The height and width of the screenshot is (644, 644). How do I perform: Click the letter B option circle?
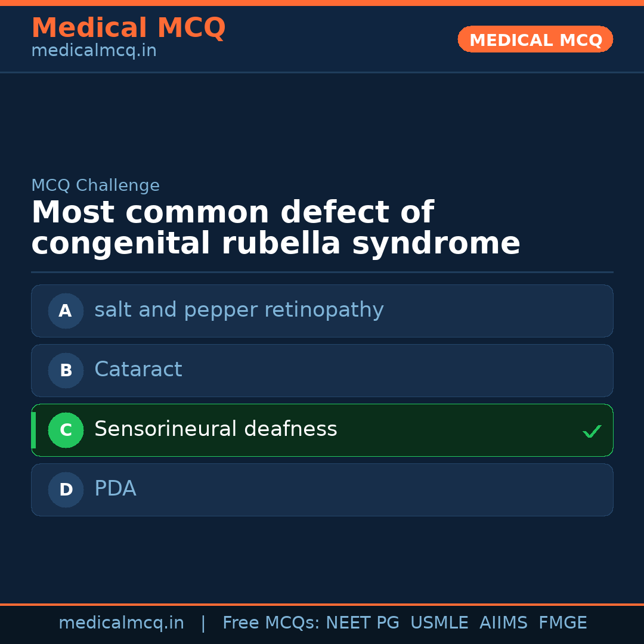pos(66,370)
